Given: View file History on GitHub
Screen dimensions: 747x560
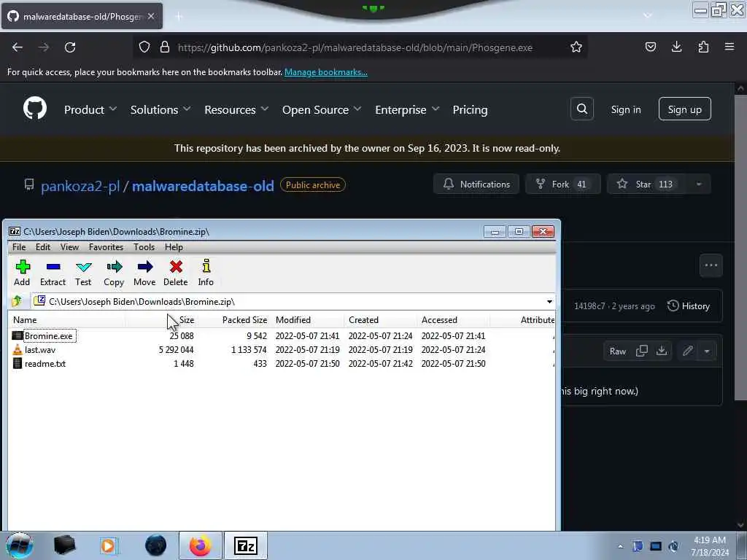Looking at the screenshot, I should 689,306.
